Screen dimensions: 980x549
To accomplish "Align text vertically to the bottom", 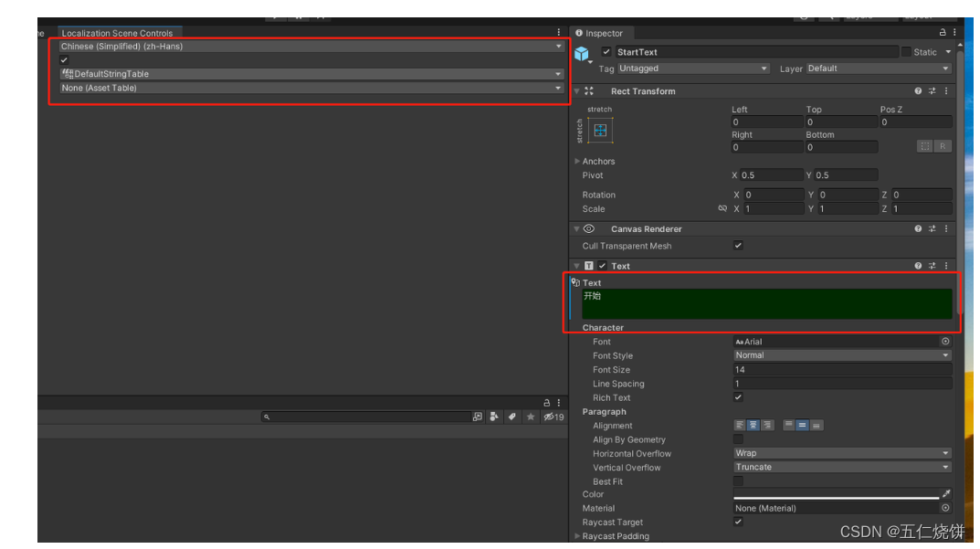I will (x=817, y=425).
